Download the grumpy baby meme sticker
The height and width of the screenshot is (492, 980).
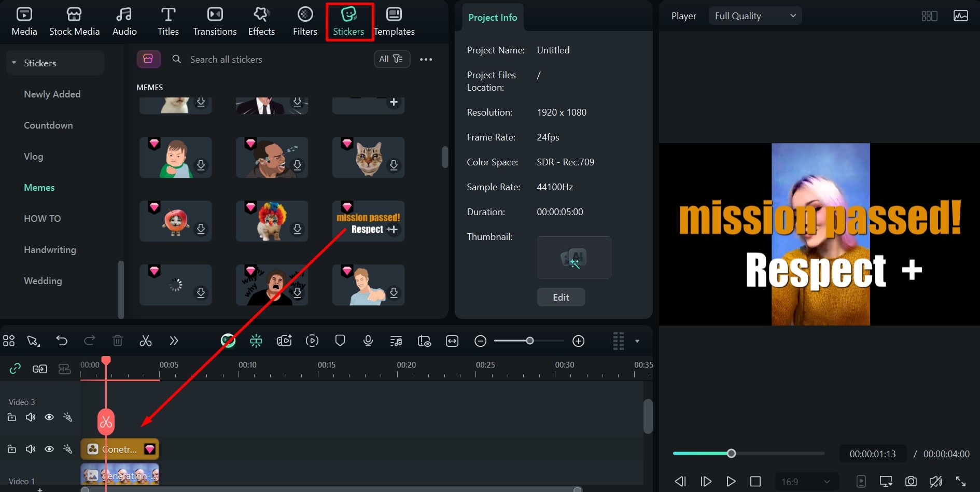point(201,165)
